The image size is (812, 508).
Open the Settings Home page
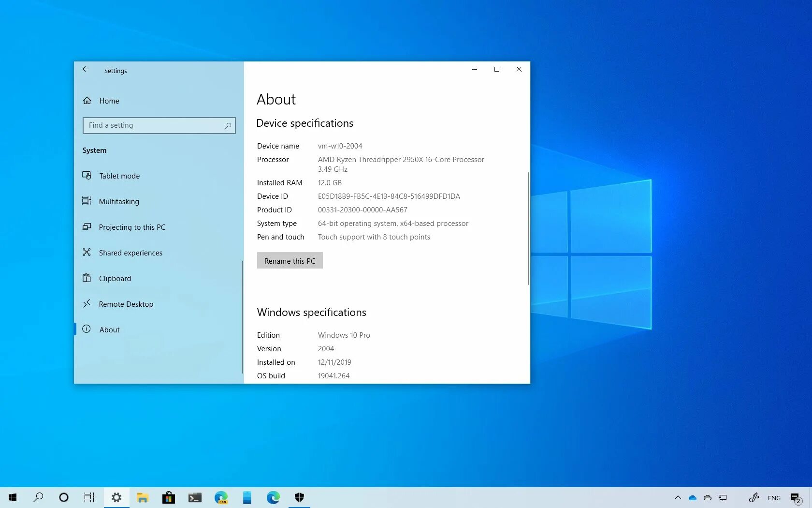[x=109, y=101]
